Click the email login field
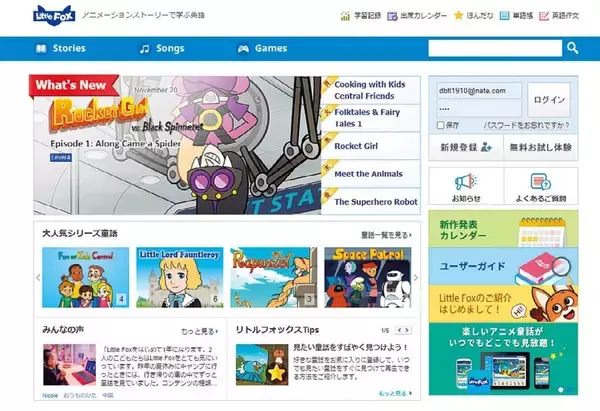Screen dimensions: 600x411 pyautogui.click(x=479, y=91)
